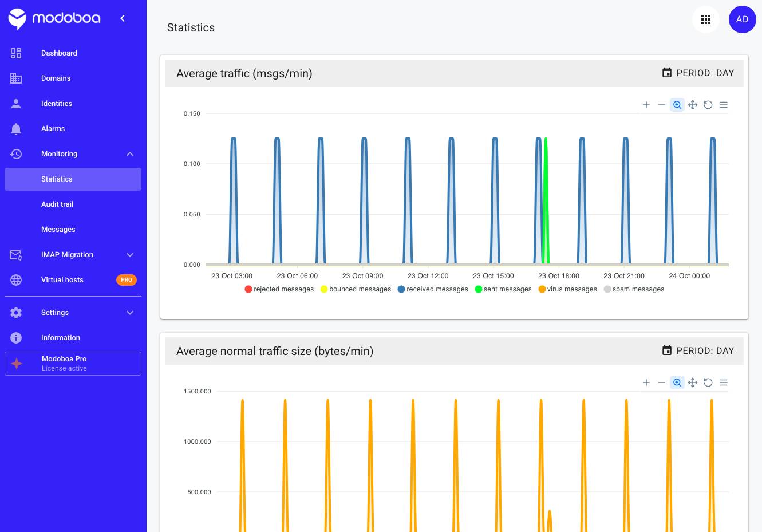Toggle received messages series in legend

433,289
